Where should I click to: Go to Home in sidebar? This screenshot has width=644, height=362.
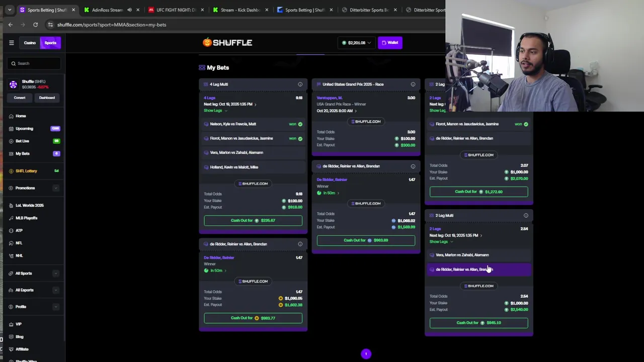click(21, 116)
